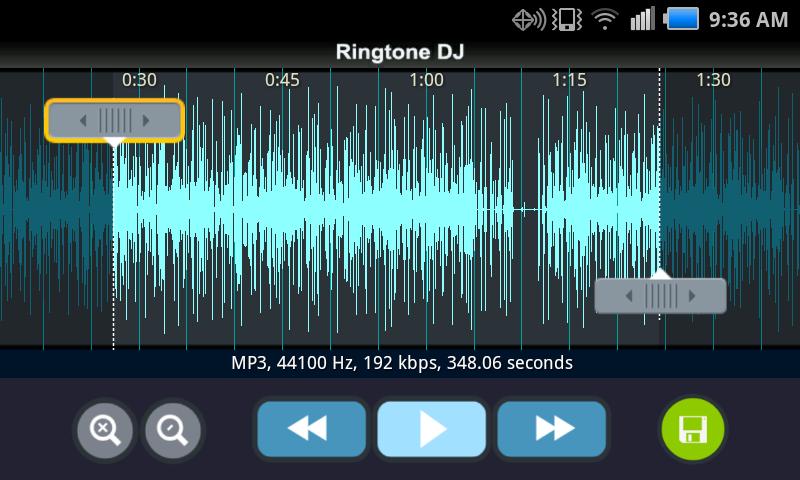Tap the vibrate mode status icon

pyautogui.click(x=567, y=20)
